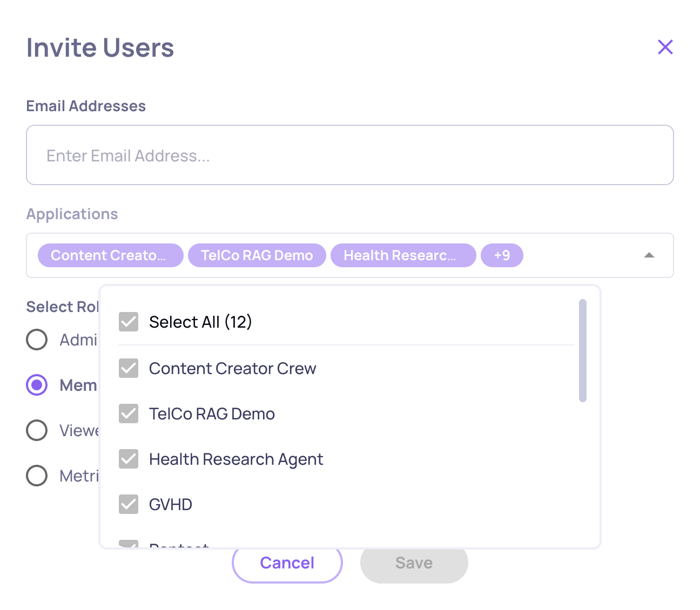Select the Member role radio button
Image resolution: width=700 pixels, height=610 pixels.
point(37,385)
